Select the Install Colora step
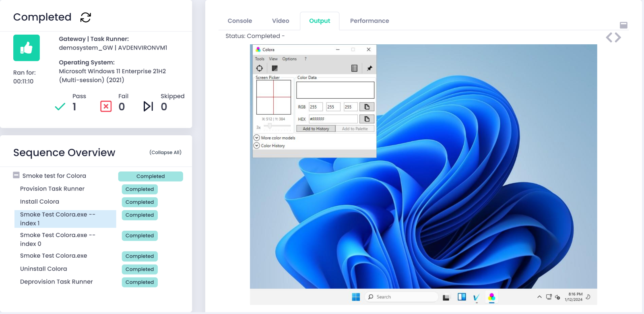644x314 pixels. tap(39, 202)
